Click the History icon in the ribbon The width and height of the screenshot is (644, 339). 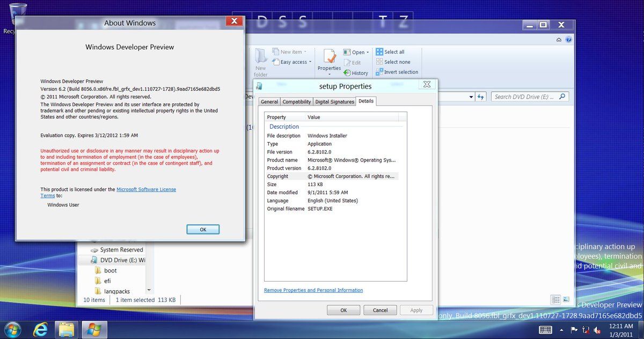348,73
